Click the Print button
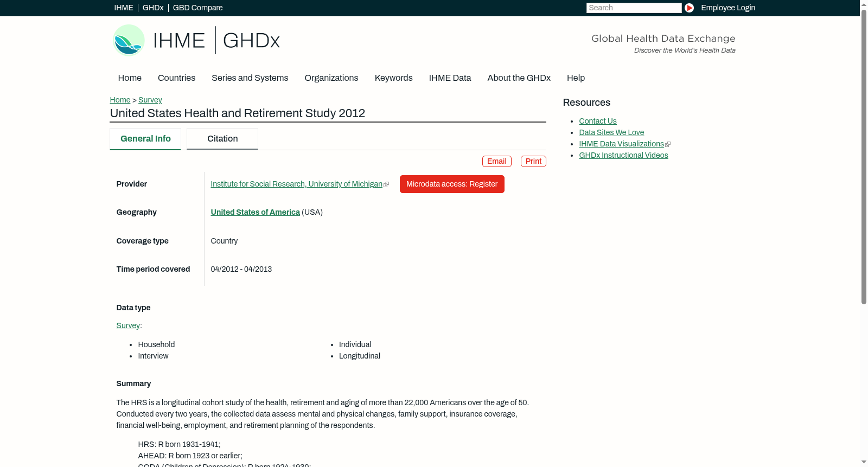 tap(533, 161)
